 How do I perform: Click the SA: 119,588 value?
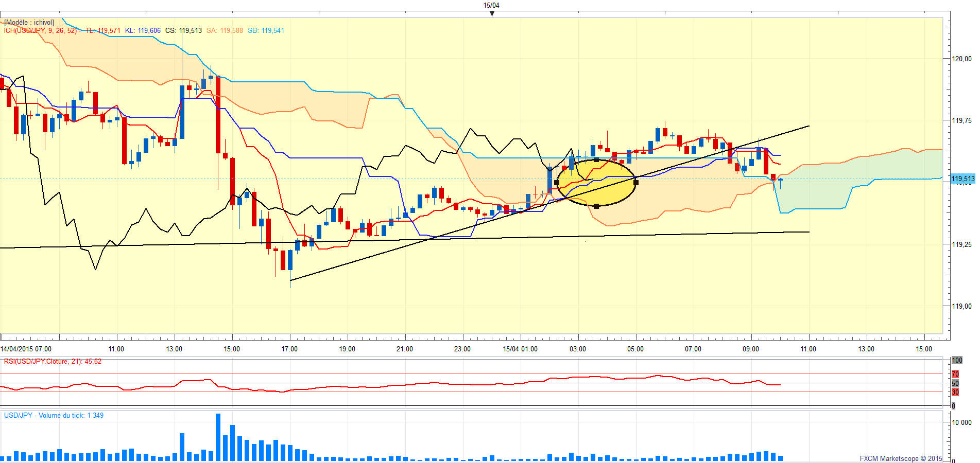[225, 31]
